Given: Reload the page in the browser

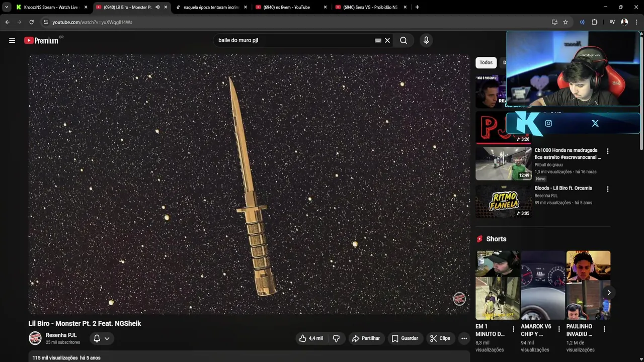Looking at the screenshot, I should pos(31,22).
